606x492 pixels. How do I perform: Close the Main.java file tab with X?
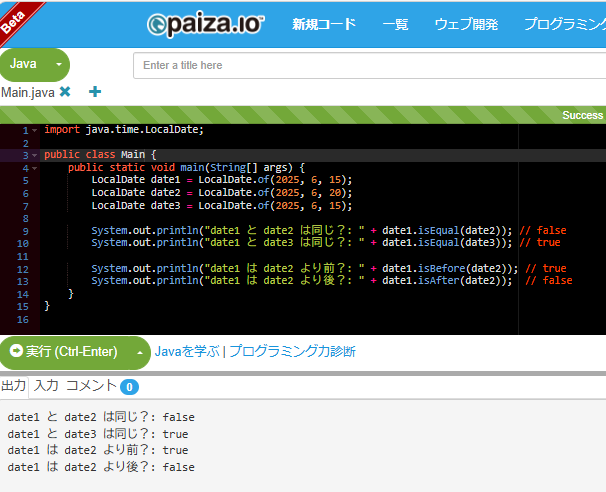click(65, 92)
